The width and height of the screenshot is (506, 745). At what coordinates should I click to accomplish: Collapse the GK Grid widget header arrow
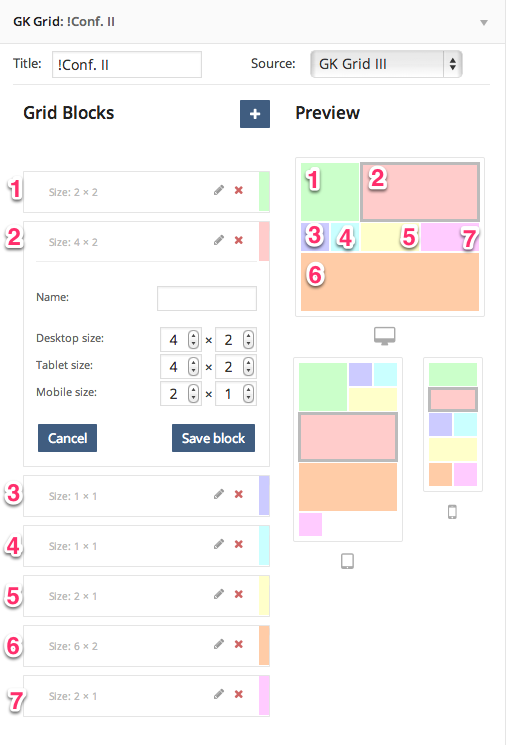click(484, 22)
